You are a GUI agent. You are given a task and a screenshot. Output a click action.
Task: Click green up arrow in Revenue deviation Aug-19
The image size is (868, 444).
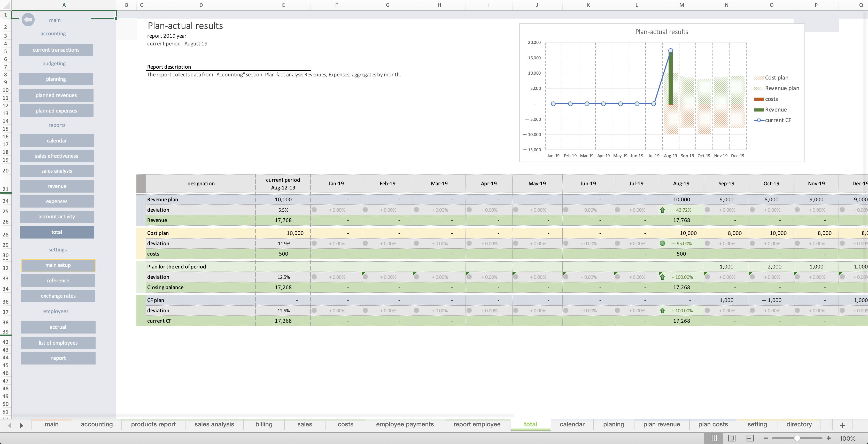pyautogui.click(x=662, y=210)
